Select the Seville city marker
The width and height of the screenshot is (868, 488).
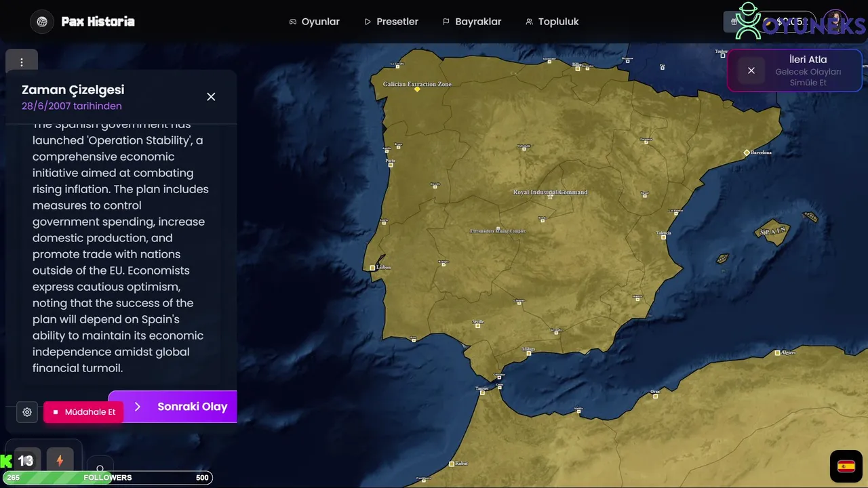click(478, 326)
